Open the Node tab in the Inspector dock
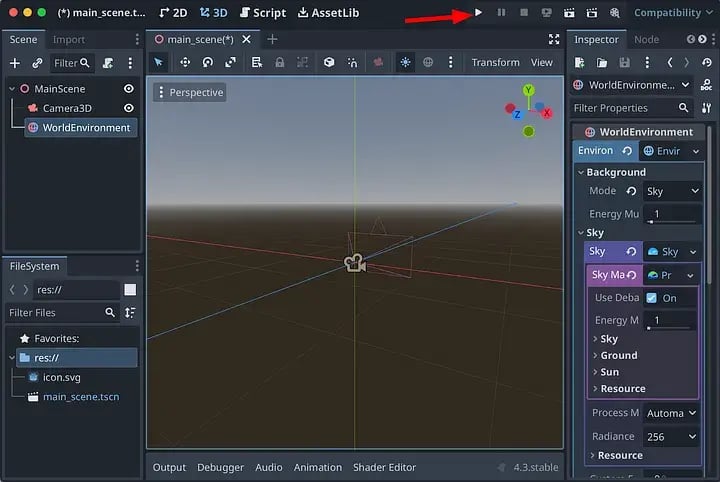This screenshot has width=720, height=482. pos(646,39)
